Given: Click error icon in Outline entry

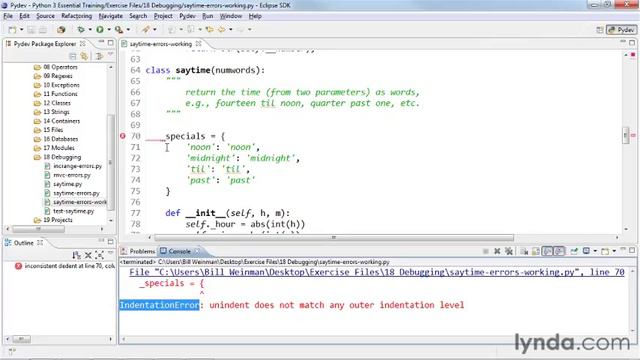Looking at the screenshot, I should 18,266.
